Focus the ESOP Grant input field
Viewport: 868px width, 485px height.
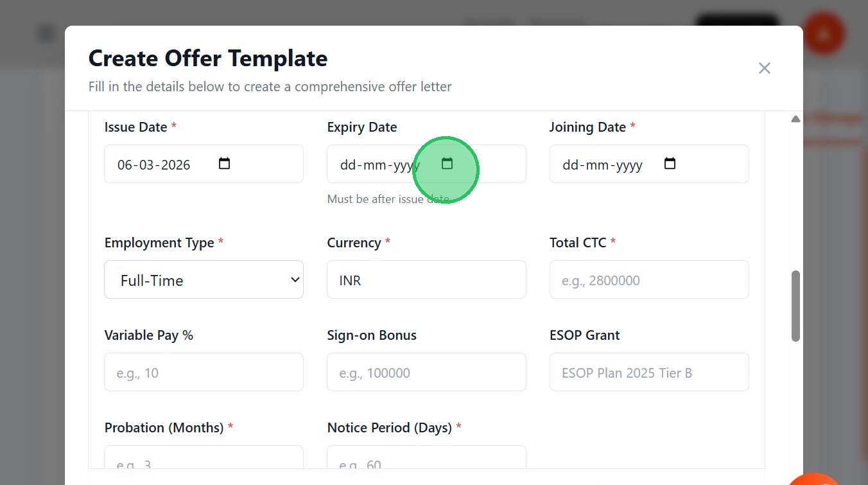point(649,372)
